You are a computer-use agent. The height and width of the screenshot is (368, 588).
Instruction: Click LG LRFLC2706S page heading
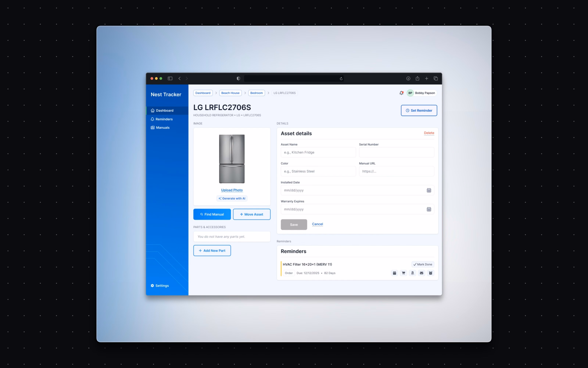(222, 107)
